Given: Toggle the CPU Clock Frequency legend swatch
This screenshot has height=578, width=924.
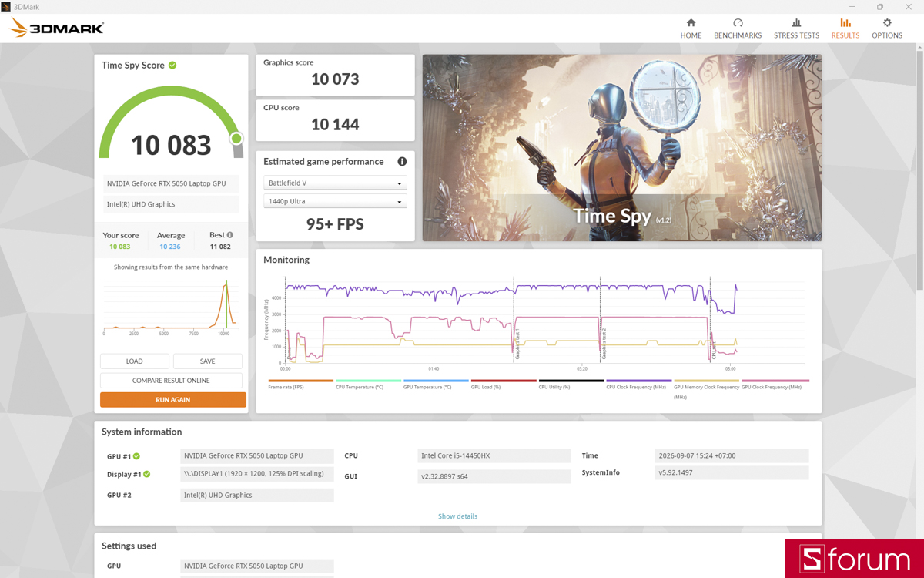Looking at the screenshot, I should [x=639, y=381].
